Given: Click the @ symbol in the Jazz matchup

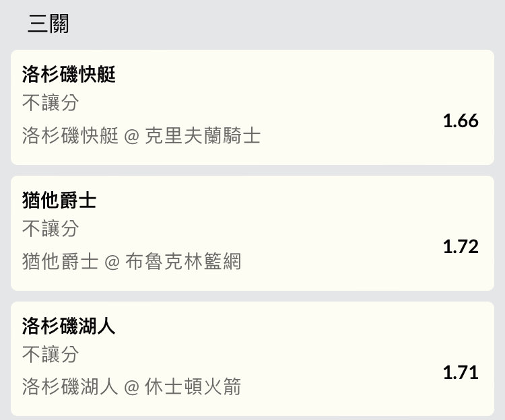Looking at the screenshot, I should pyautogui.click(x=112, y=262).
